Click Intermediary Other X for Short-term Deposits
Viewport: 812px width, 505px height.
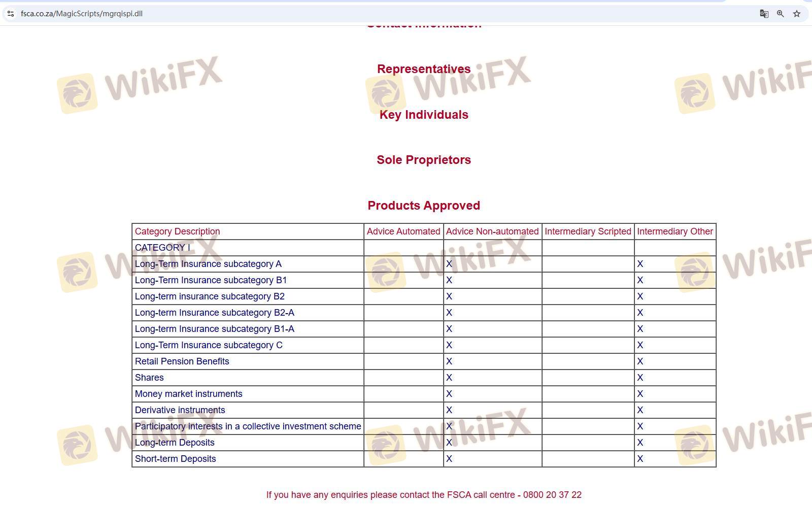point(640,459)
